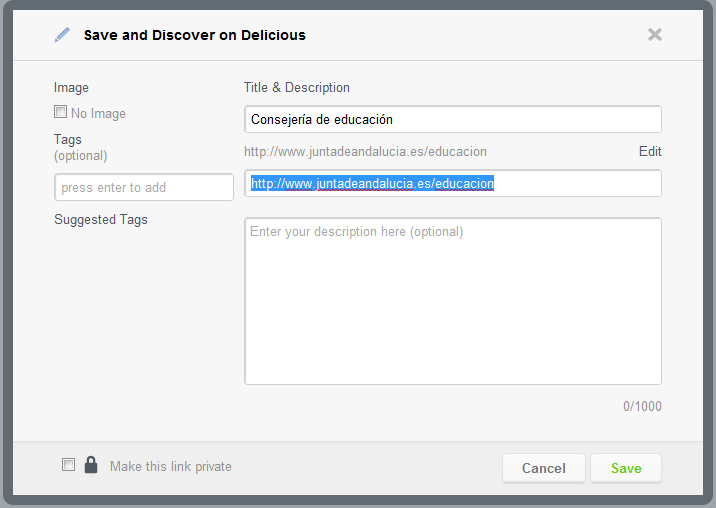Screen dimensions: 716x508
Task: Enable the private link checkbox
Action: pos(68,465)
